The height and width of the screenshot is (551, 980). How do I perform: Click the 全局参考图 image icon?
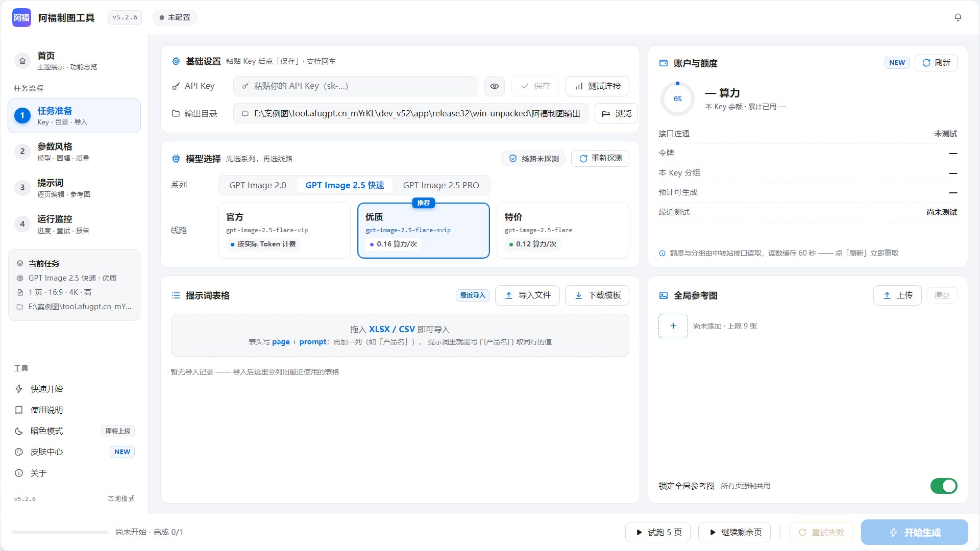(664, 295)
